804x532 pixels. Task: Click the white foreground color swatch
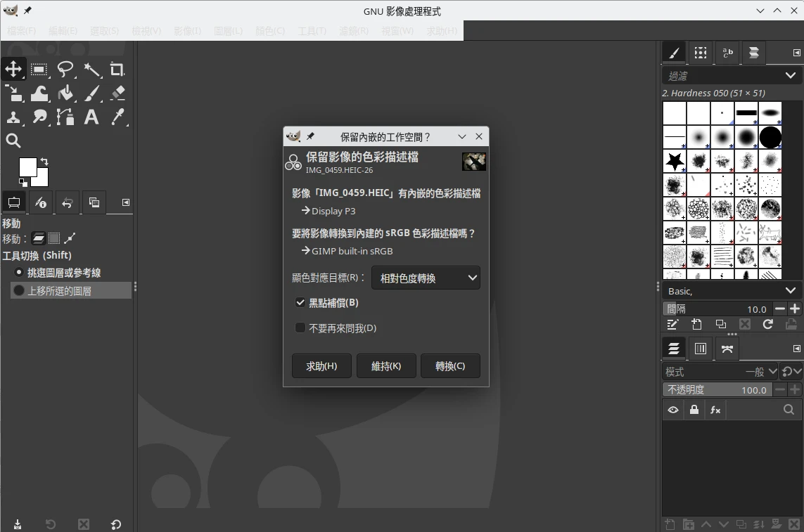point(27,167)
